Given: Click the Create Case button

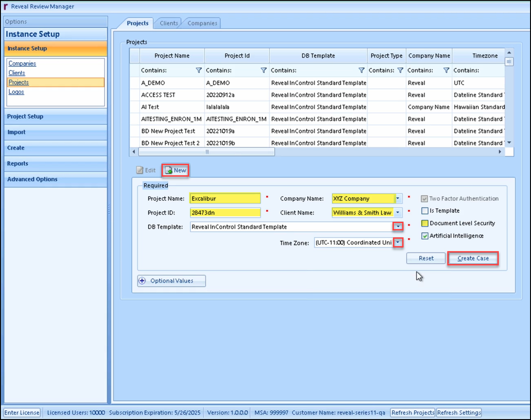Looking at the screenshot, I should pyautogui.click(x=473, y=258).
